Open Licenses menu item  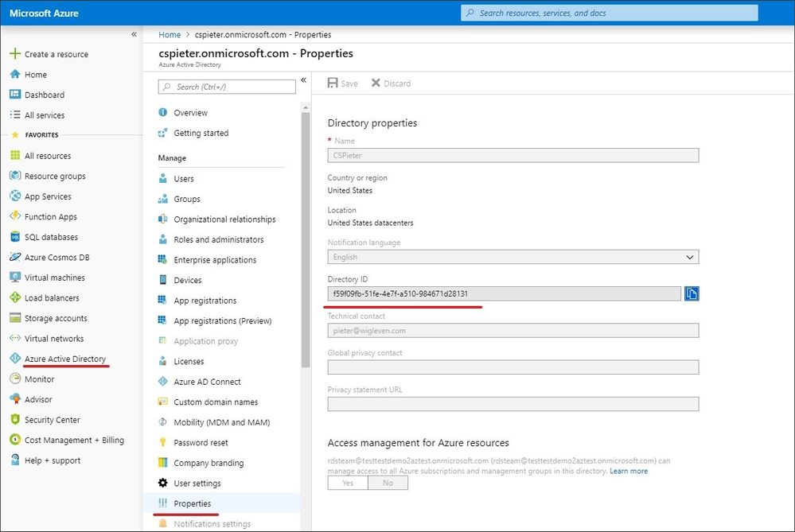[x=189, y=361]
